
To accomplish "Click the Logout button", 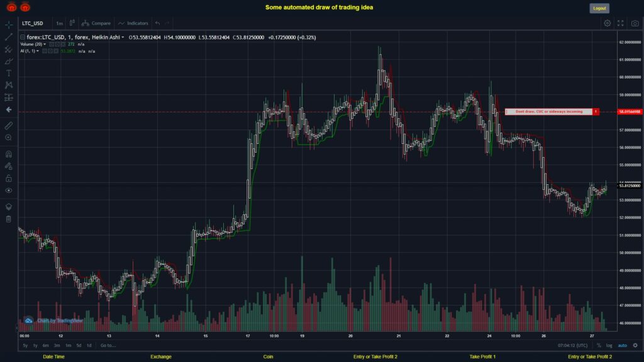I will tap(599, 8).
